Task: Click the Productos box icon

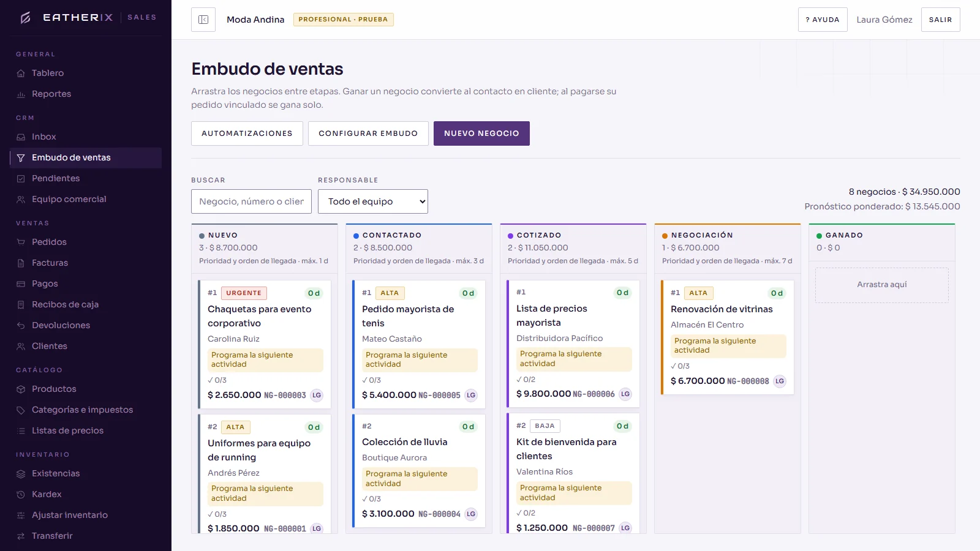Action: [21, 389]
